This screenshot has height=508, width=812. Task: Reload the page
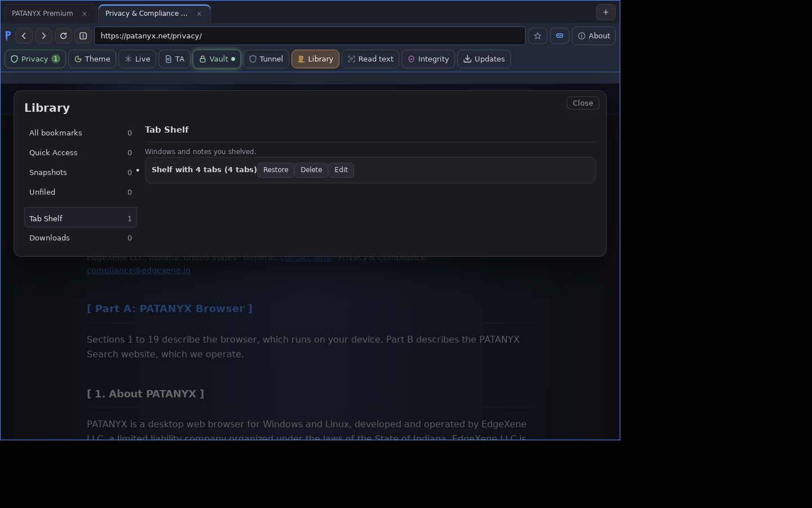[63, 36]
